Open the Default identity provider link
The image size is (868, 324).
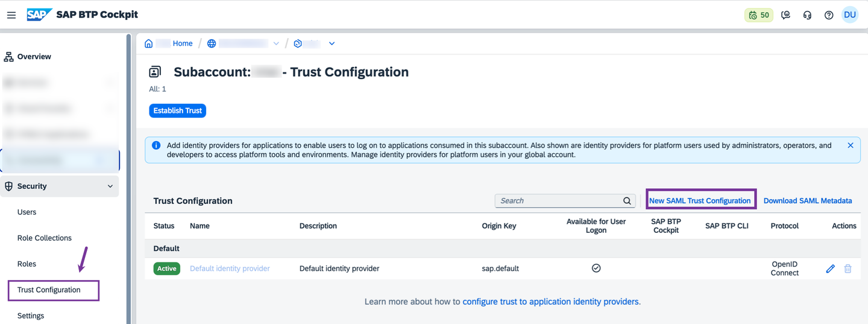click(x=230, y=268)
